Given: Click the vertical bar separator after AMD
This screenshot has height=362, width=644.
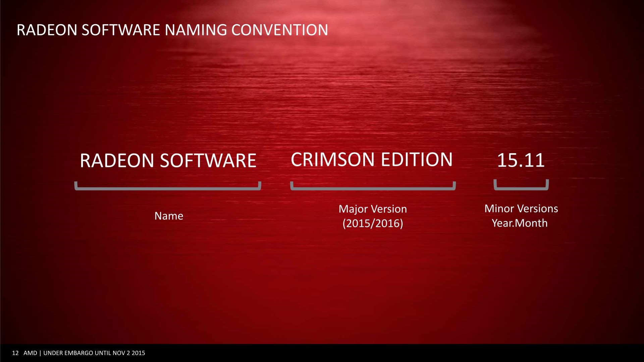Looking at the screenshot, I should click(40, 353).
